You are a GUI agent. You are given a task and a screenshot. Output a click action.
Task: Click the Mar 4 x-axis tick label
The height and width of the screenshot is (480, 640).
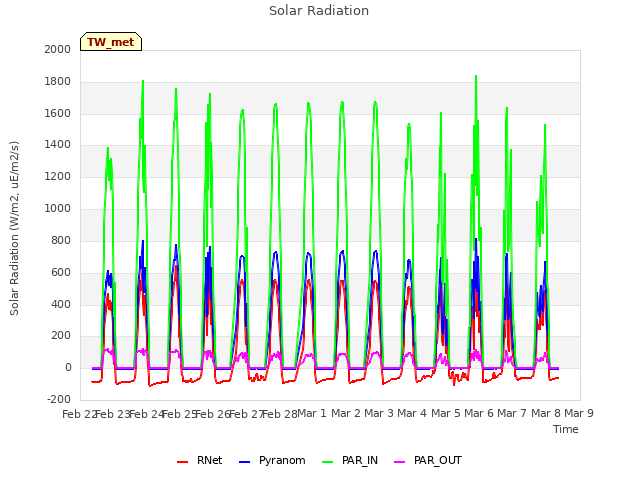click(x=412, y=413)
